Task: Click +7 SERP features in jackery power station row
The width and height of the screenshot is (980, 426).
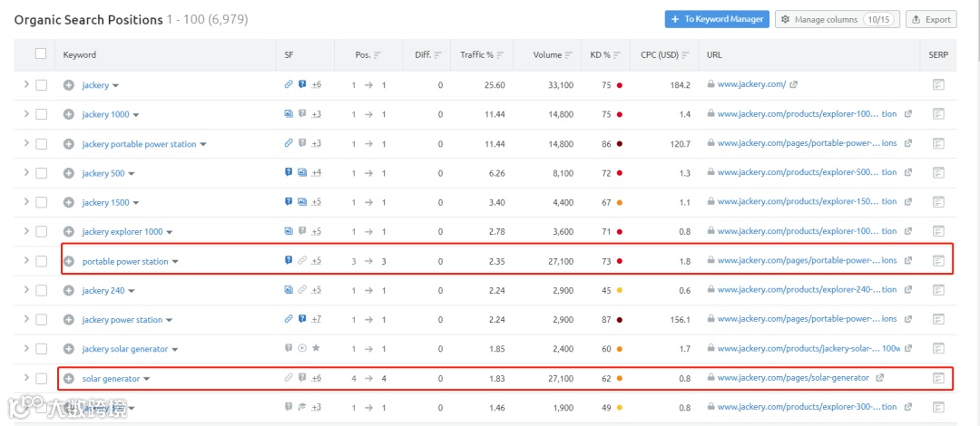Action: coord(317,320)
